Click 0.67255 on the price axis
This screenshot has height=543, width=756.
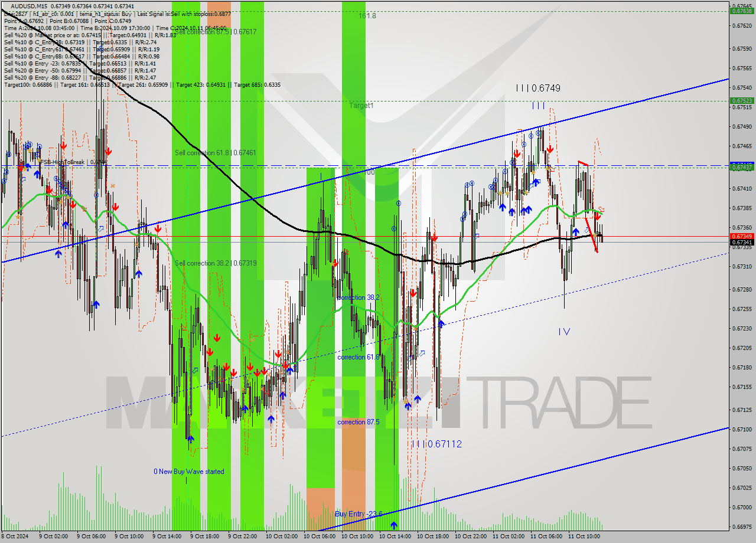pos(742,309)
